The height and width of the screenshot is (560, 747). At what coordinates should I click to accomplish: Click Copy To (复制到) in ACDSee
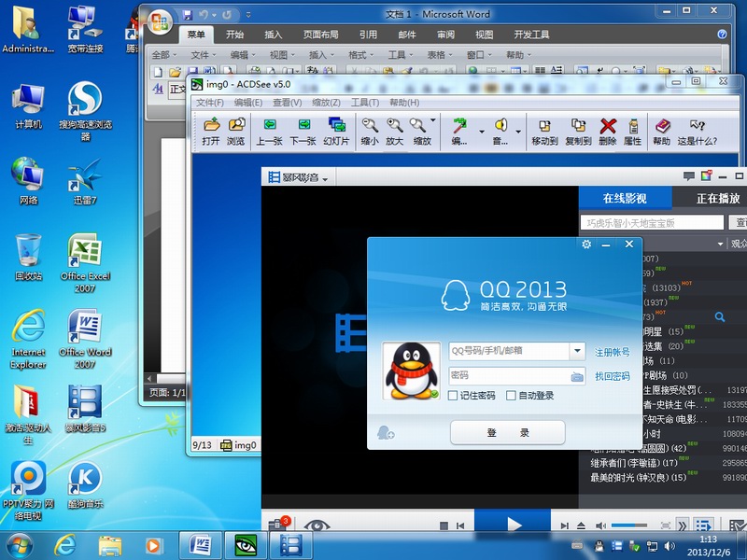[578, 131]
